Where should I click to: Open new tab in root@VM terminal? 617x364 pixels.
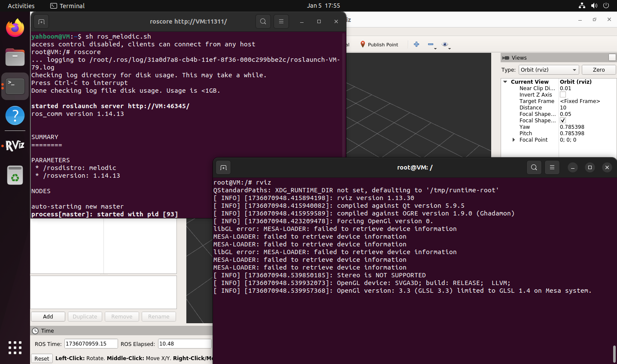pyautogui.click(x=223, y=167)
